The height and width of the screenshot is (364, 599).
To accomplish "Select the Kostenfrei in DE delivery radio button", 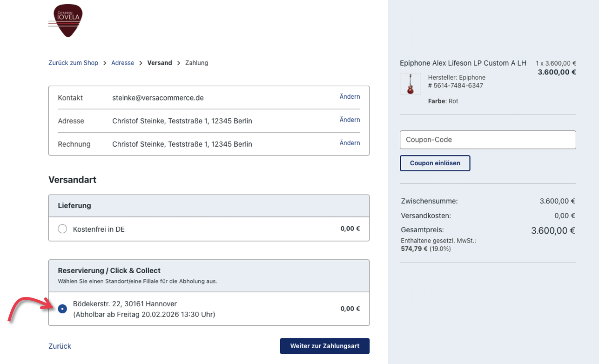I will click(x=62, y=229).
